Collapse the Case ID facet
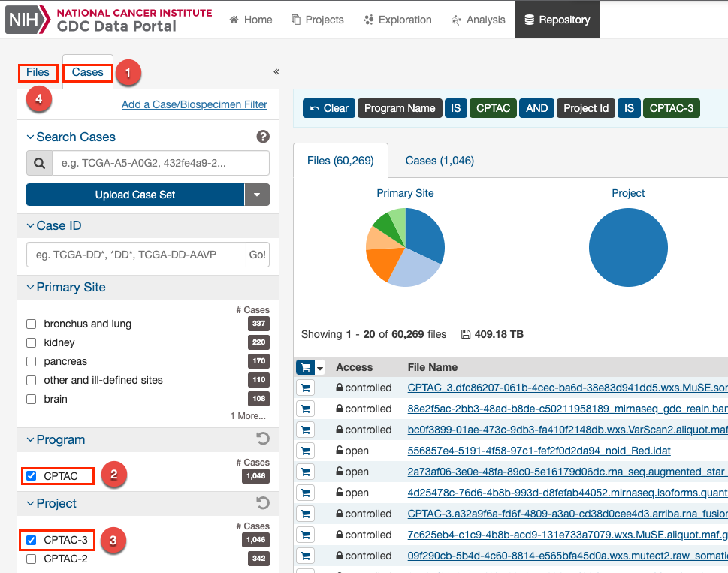Image resolution: width=728 pixels, height=573 pixels. pos(54,225)
